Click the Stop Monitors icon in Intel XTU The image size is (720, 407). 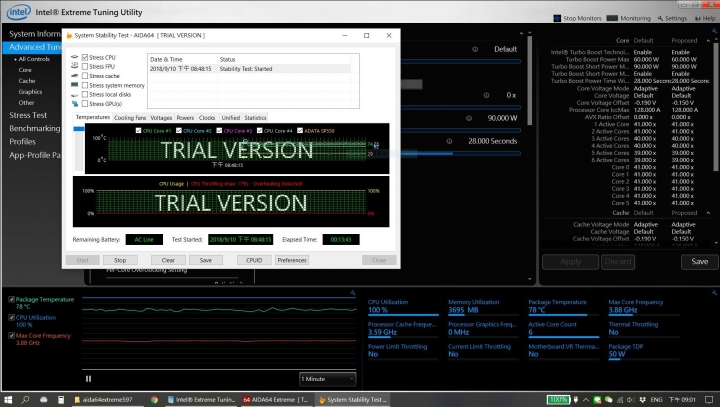pyautogui.click(x=557, y=18)
